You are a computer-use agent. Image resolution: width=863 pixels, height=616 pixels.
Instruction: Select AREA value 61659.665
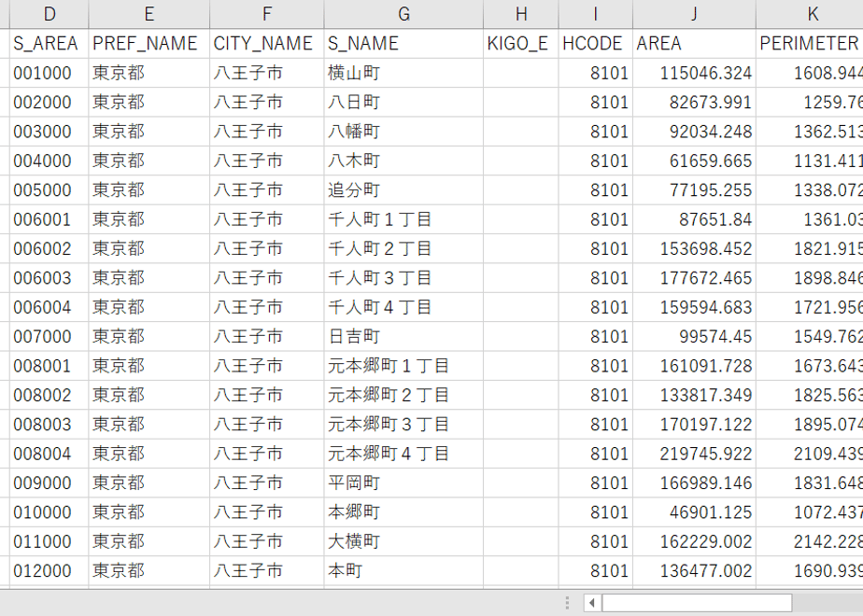694,161
